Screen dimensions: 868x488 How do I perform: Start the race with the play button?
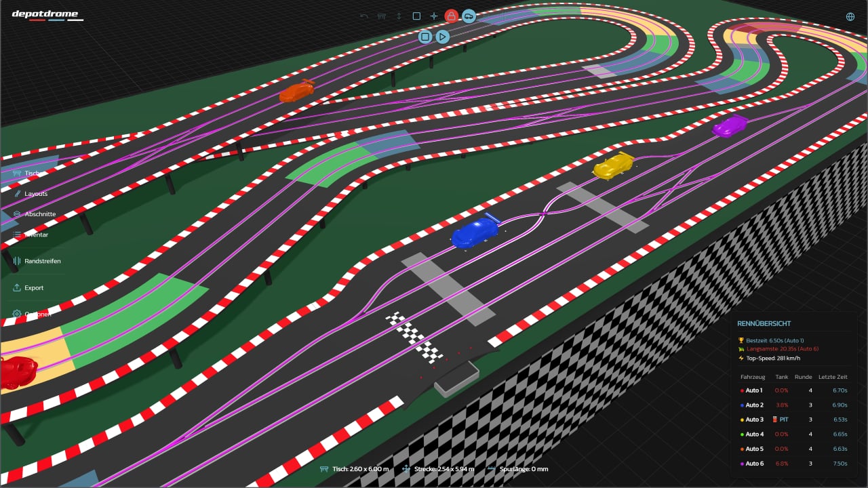[443, 37]
